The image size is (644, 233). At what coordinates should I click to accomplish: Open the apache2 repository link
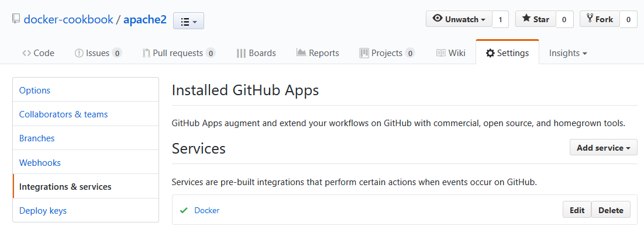145,19
